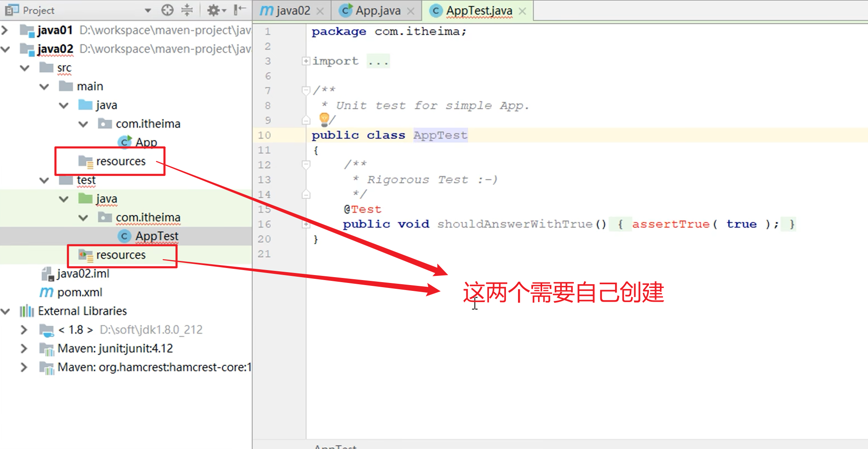
Task: Switch to the java02 pom tab
Action: click(291, 10)
